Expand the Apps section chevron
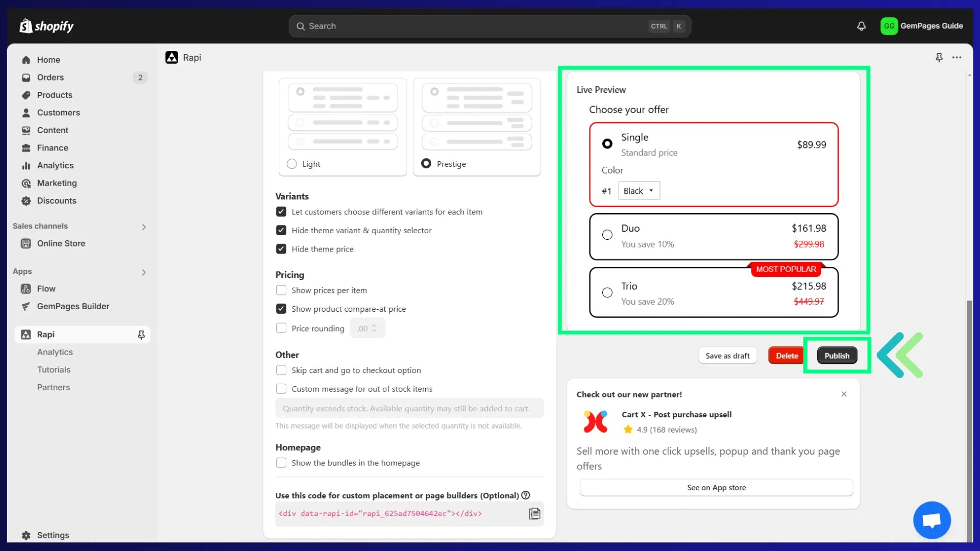The height and width of the screenshot is (551, 980). 144,272
